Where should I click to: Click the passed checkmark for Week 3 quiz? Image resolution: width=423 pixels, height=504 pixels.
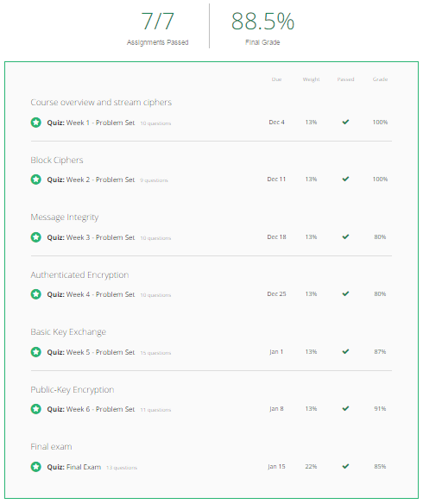(345, 236)
